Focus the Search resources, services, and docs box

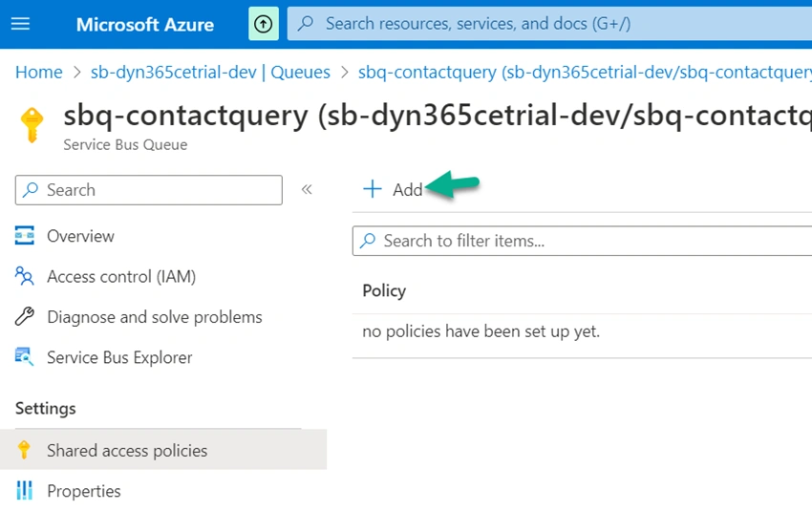tap(549, 24)
